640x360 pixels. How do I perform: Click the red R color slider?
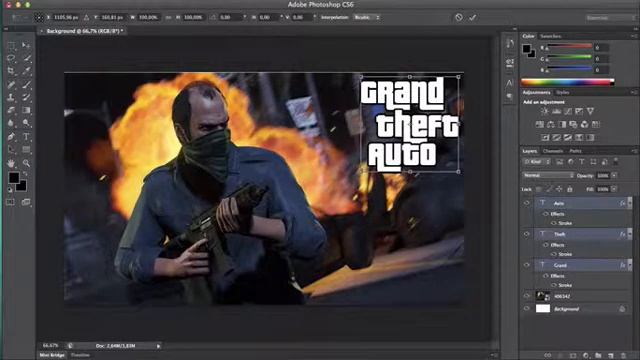[x=569, y=46]
